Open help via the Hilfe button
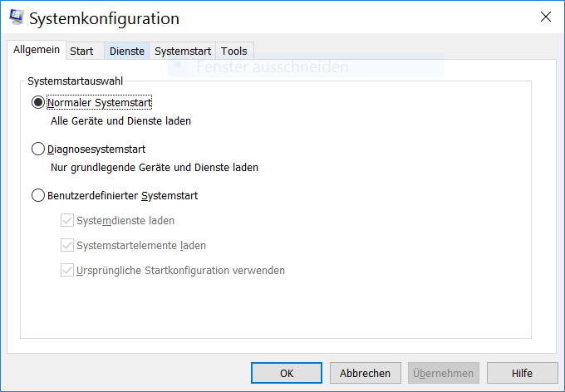This screenshot has height=392, width=565. [x=522, y=373]
